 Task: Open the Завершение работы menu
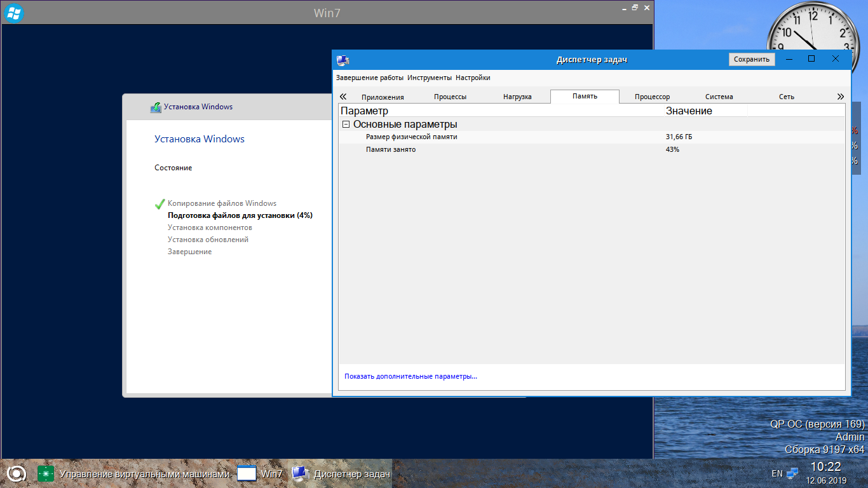[370, 78]
